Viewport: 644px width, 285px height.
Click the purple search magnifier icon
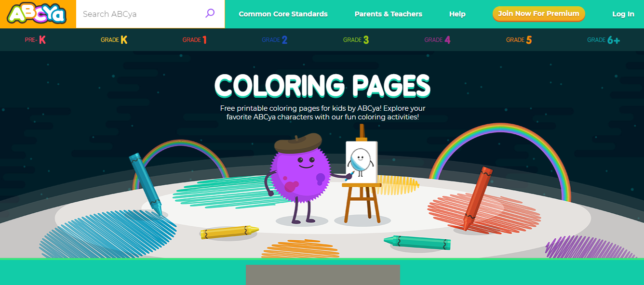point(210,13)
